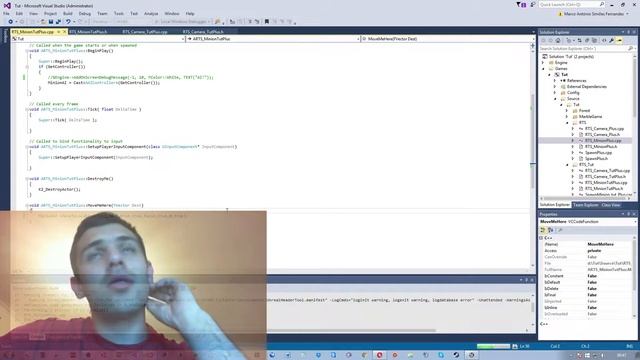This screenshot has width=640, height=360.
Task: Switch to the RTS_Camera_TutPlus.h editor tab
Action: point(203,31)
